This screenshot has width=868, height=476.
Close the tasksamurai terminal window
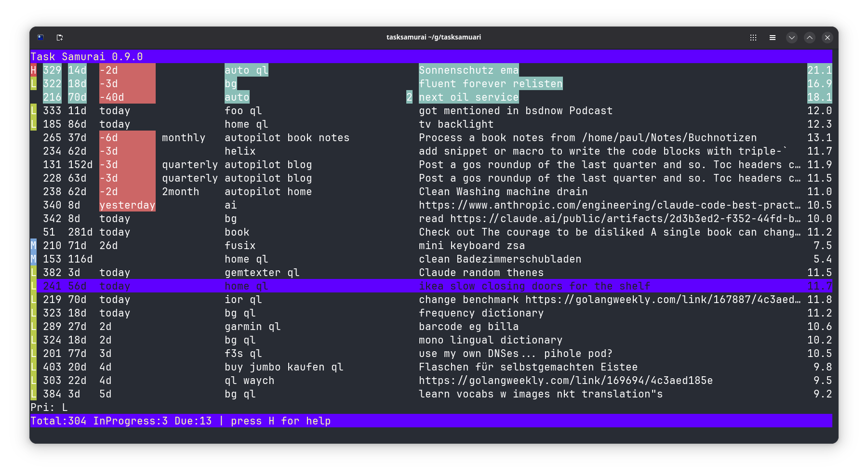point(828,38)
